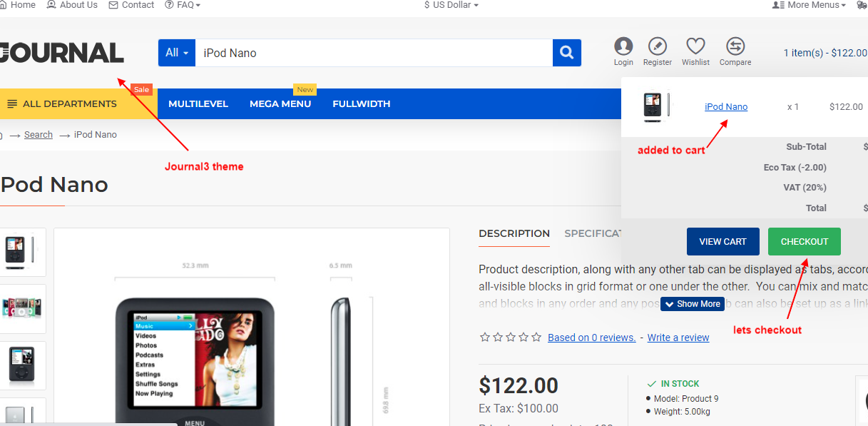
Task: Expand the More Menus dropdown
Action: click(x=810, y=5)
